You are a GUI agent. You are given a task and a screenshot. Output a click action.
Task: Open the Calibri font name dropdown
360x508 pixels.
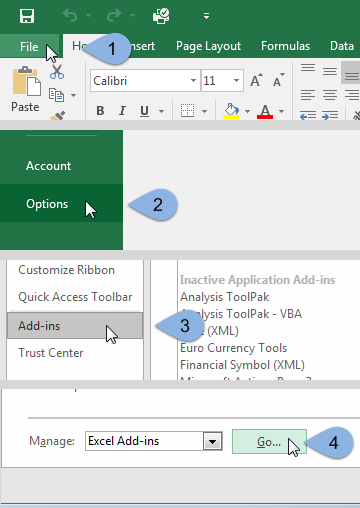193,81
